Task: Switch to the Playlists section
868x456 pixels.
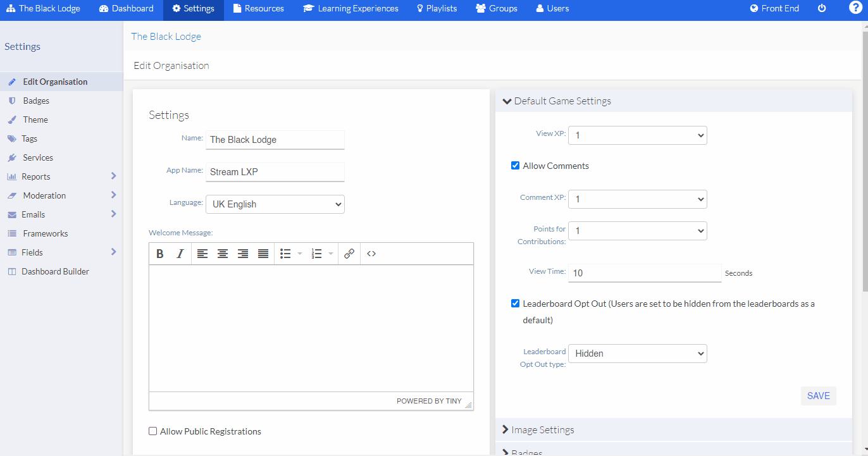Action: [x=437, y=8]
